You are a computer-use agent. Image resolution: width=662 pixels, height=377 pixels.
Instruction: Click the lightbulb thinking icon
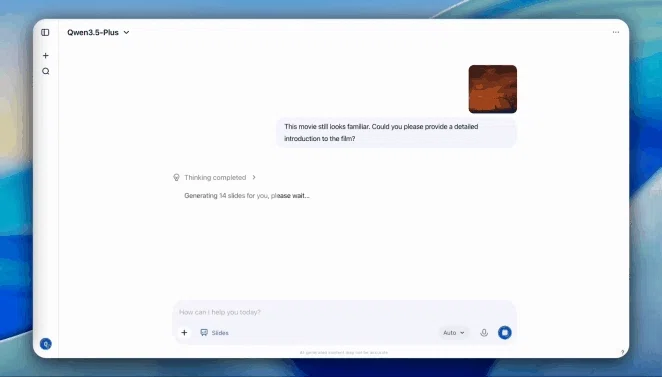(176, 177)
